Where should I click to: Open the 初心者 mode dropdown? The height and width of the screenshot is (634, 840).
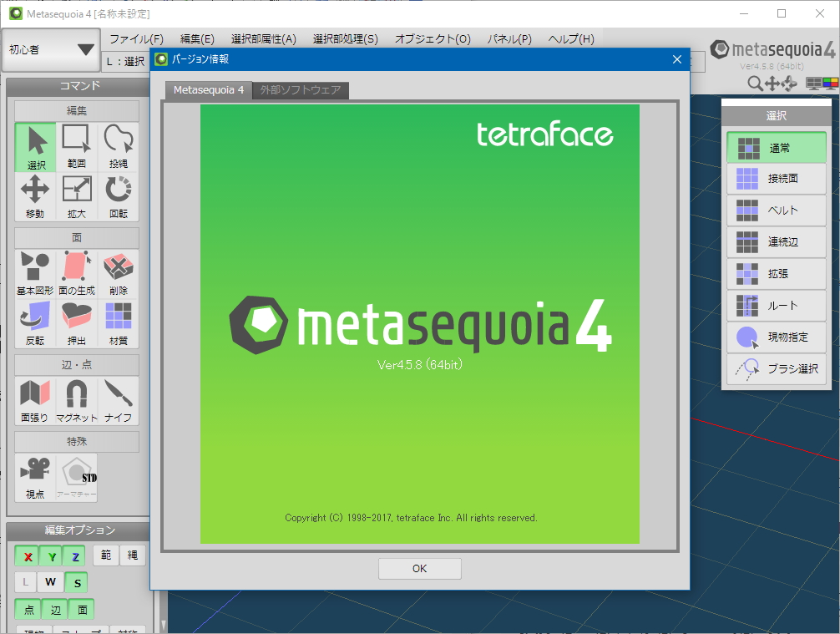point(50,50)
